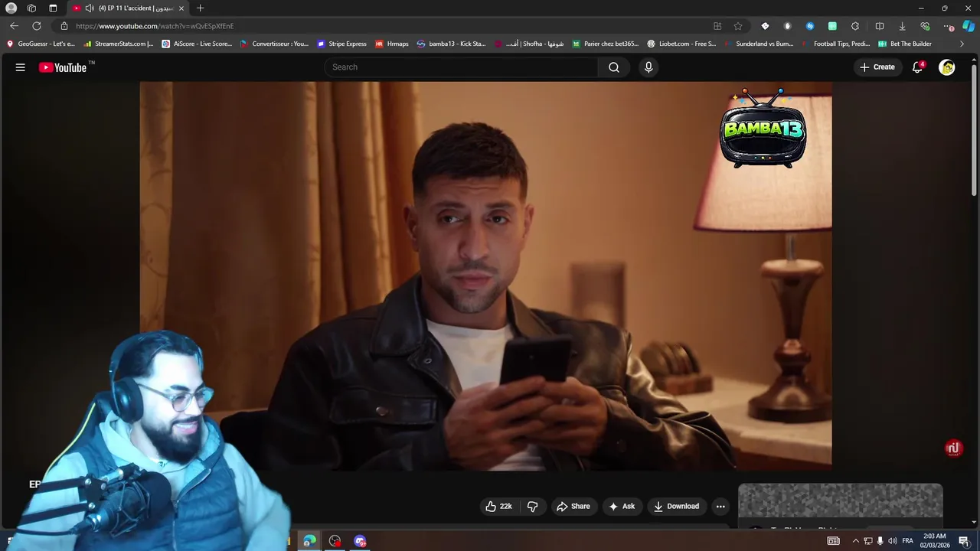Image resolution: width=980 pixels, height=551 pixels.
Task: Open the downloads icon in browser toolbar
Action: [902, 26]
